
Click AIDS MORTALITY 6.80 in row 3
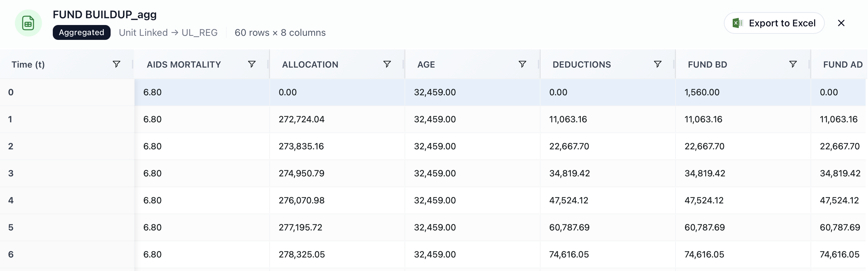(152, 173)
